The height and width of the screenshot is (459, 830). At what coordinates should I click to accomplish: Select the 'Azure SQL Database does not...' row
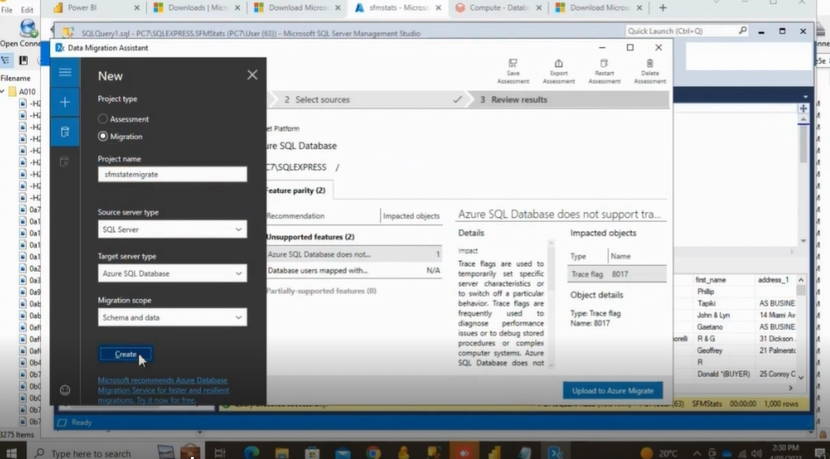[354, 254]
